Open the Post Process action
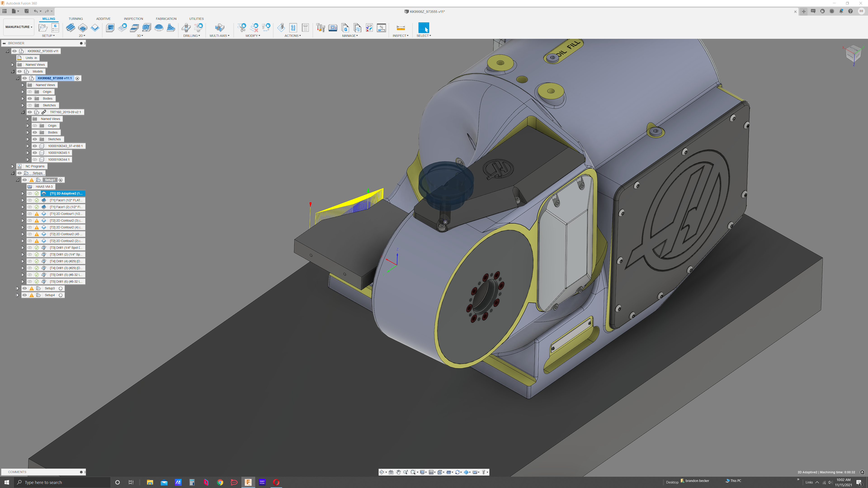This screenshot has height=488, width=868. pyautogui.click(x=293, y=28)
